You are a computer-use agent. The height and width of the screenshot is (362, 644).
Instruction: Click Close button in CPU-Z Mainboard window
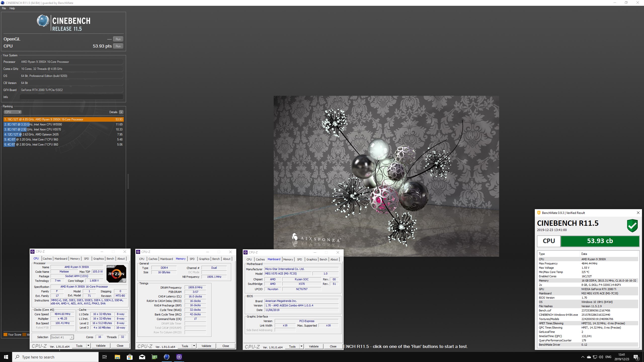point(333,346)
